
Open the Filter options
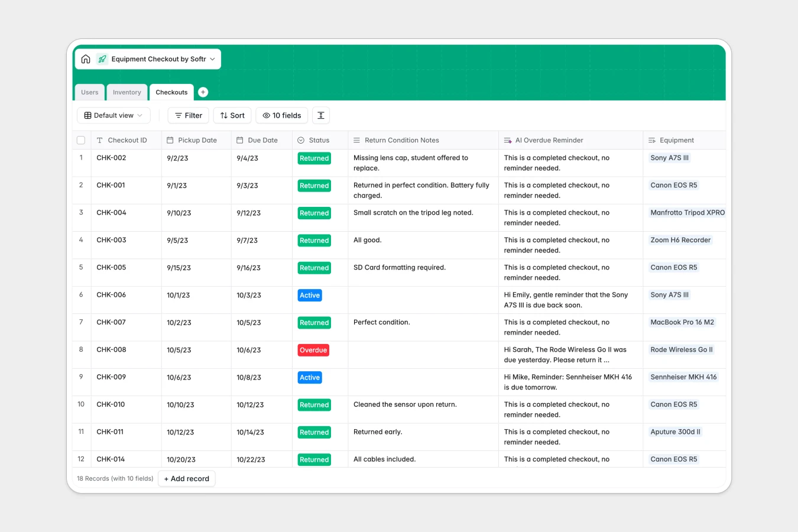188,115
